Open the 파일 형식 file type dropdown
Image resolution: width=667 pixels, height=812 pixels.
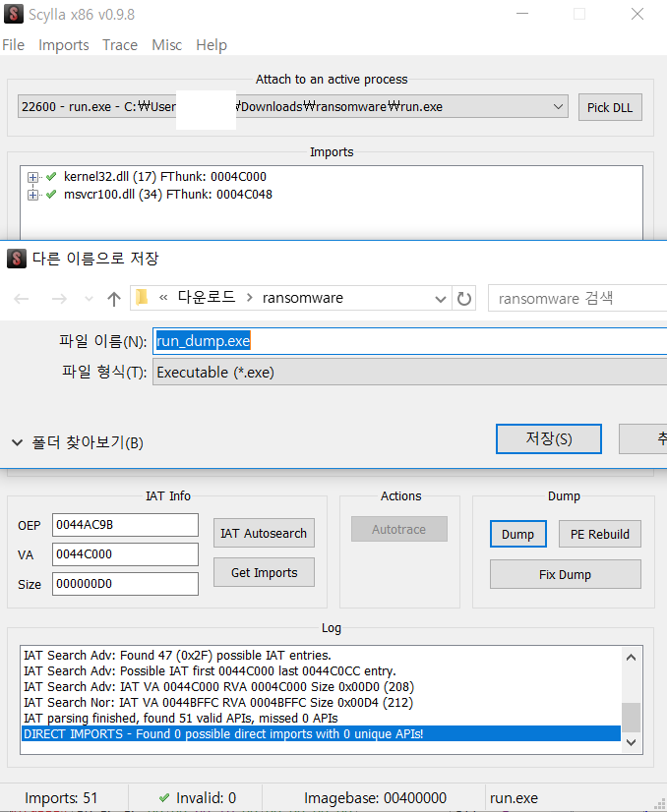coord(409,373)
